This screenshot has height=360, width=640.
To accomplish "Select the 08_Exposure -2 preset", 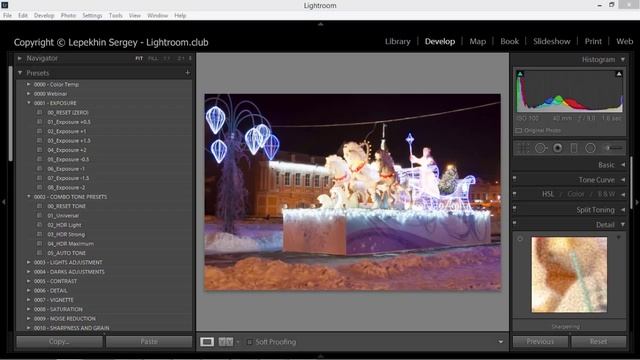I will tap(66, 187).
